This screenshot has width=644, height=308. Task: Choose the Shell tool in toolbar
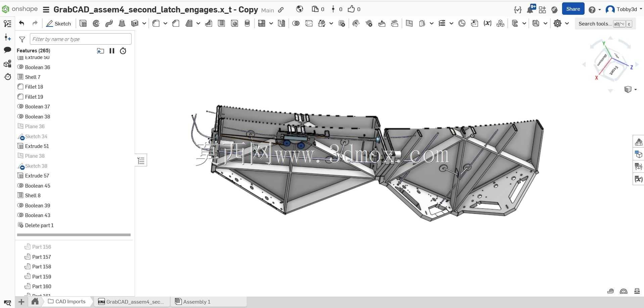click(x=221, y=23)
